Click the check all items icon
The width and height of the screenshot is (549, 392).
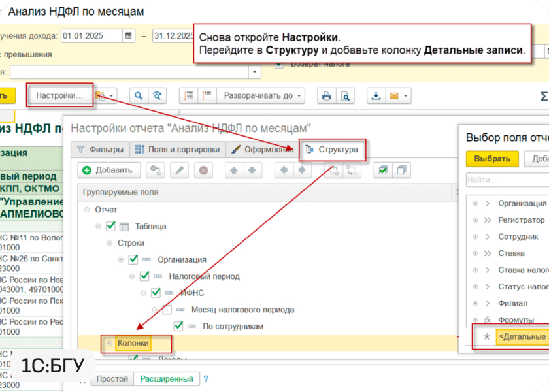[x=383, y=170]
